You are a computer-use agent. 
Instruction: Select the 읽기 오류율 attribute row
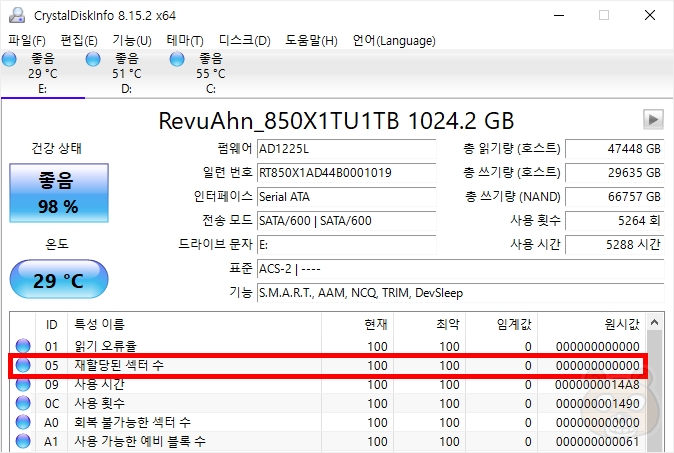click(x=328, y=346)
